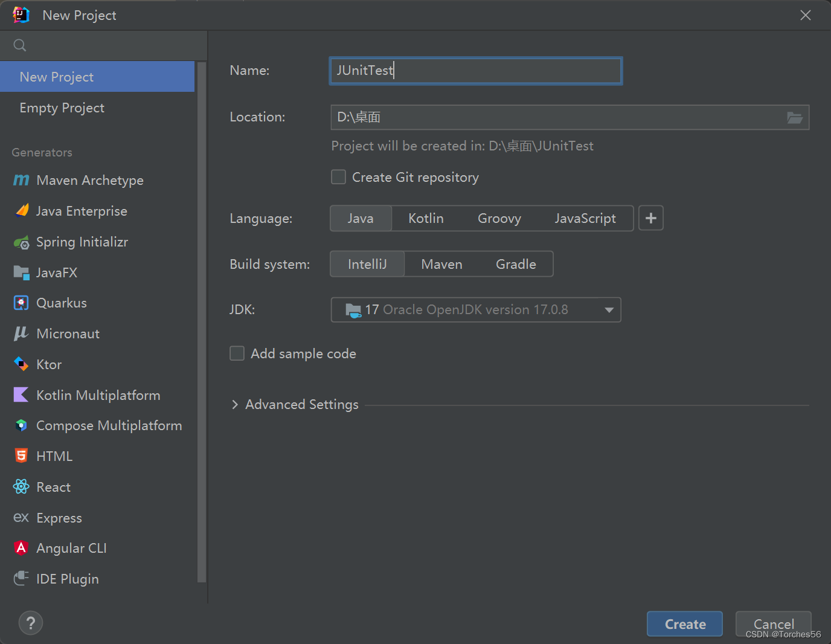Click the Kotlin Multiplatform icon
The width and height of the screenshot is (831, 644).
(21, 394)
